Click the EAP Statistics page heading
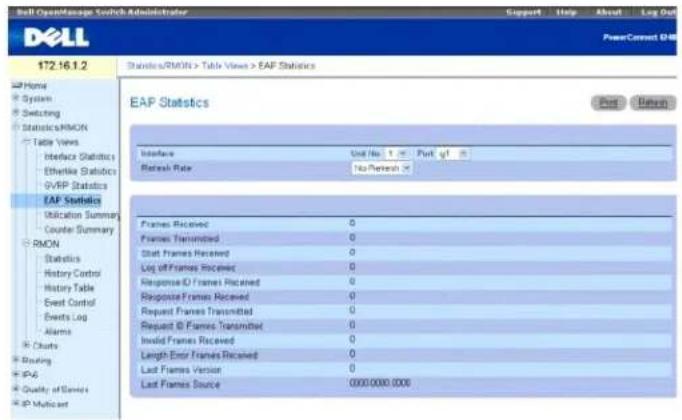This screenshot has height=420, width=682. [x=170, y=103]
